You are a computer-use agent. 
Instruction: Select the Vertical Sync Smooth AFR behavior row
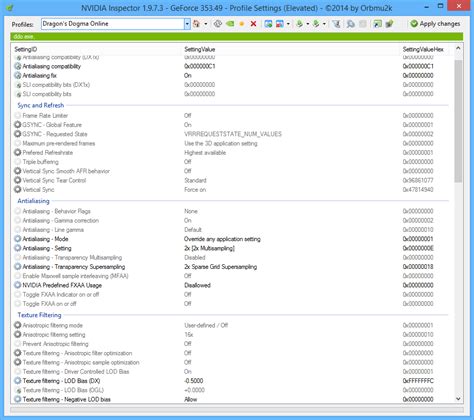[x=232, y=171]
